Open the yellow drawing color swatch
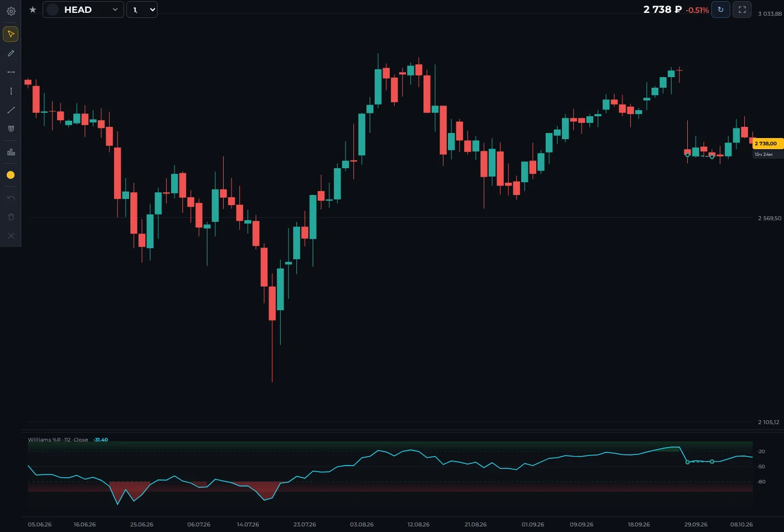The width and height of the screenshot is (784, 532). coord(11,175)
